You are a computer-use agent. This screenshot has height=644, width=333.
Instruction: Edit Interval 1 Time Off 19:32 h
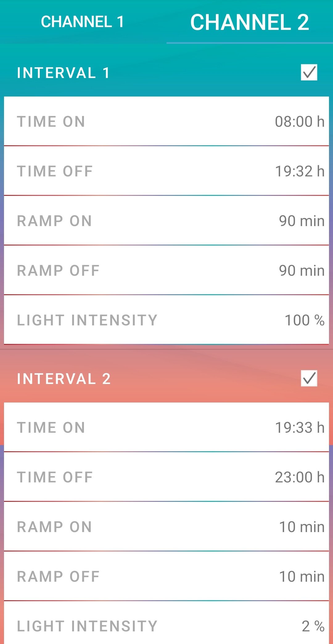coord(166,171)
